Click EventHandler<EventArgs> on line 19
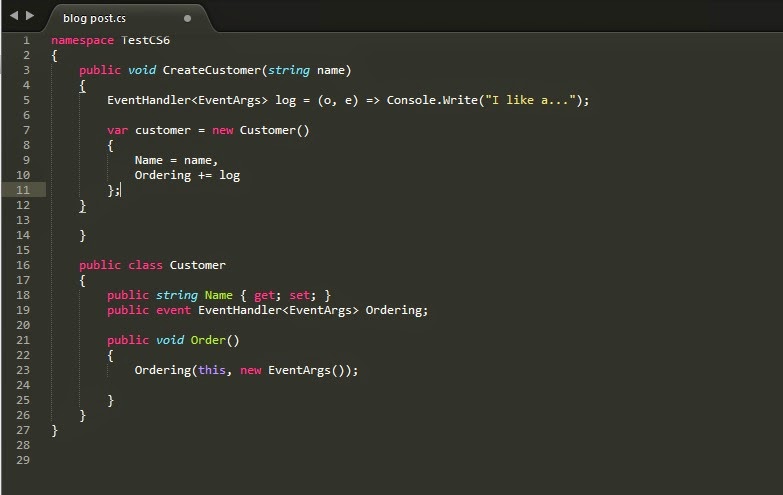The width and height of the screenshot is (783, 495). tap(278, 310)
